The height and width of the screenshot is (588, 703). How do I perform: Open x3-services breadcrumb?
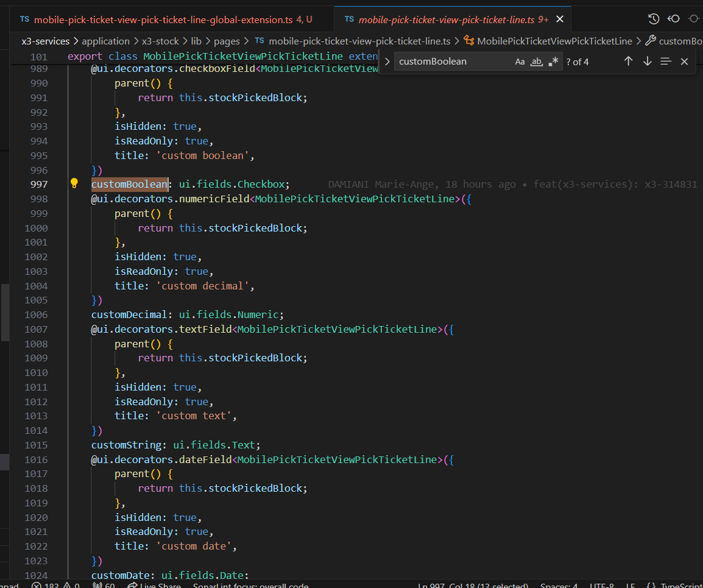(46, 41)
